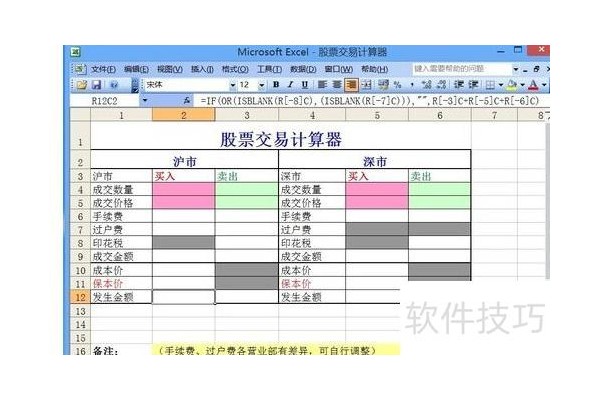The width and height of the screenshot is (600, 400).
Task: Open 文件(F) menu
Action: pos(103,69)
